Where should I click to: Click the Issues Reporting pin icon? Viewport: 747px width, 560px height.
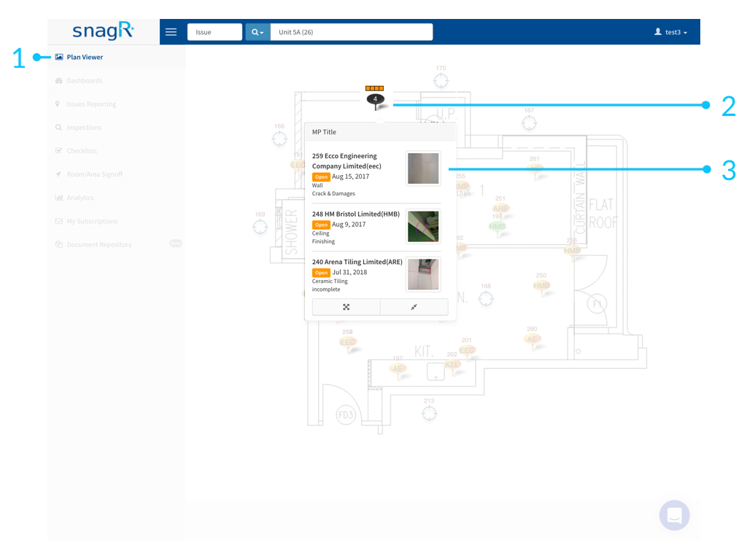click(x=58, y=104)
